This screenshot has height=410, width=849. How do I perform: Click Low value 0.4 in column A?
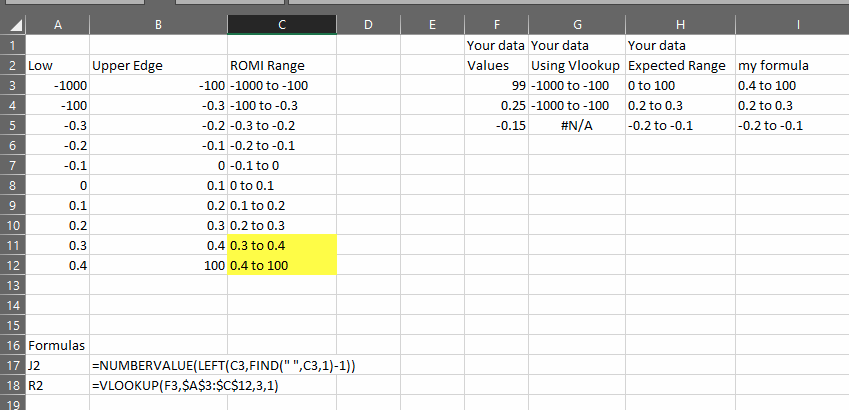tap(57, 265)
